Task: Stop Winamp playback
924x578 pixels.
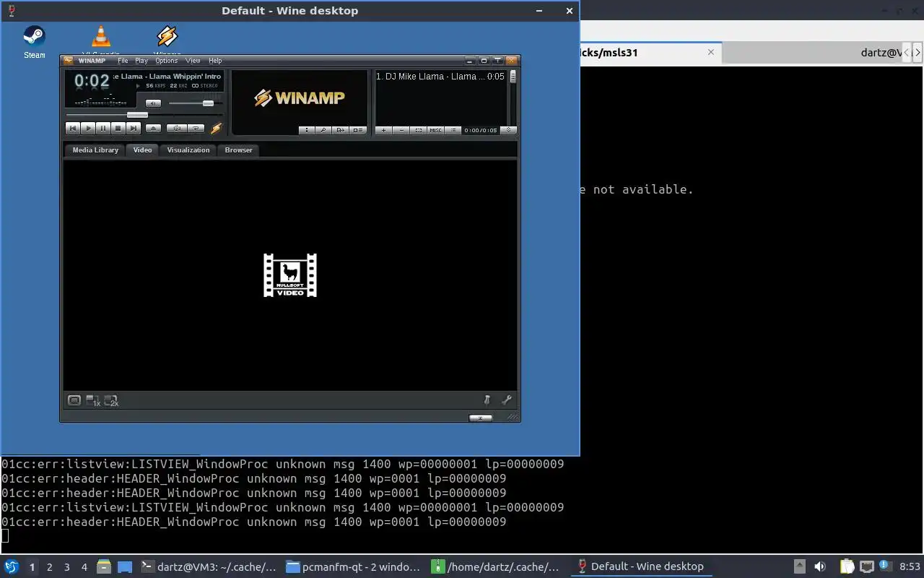Action: tap(118, 129)
